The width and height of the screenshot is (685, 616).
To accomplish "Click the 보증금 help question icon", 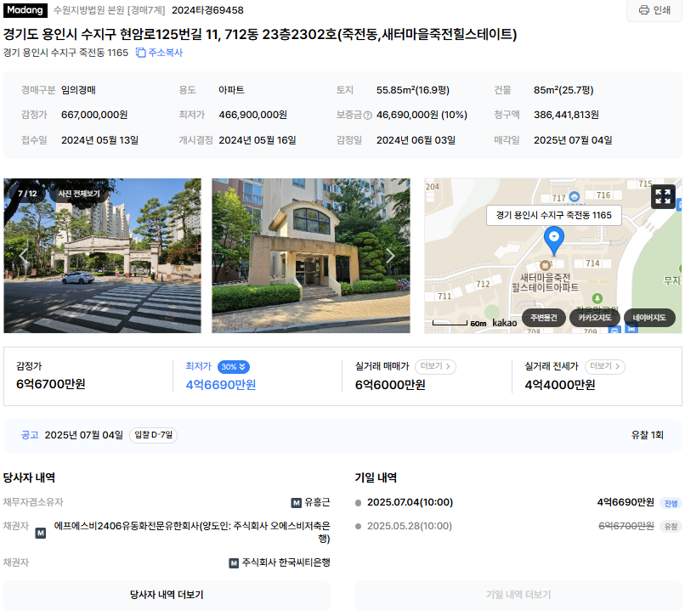I will (368, 116).
